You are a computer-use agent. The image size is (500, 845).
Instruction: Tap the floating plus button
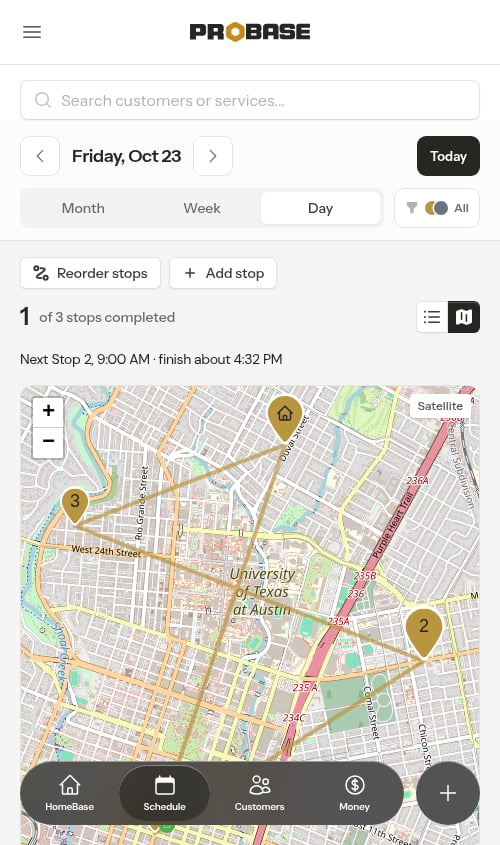pyautogui.click(x=448, y=793)
